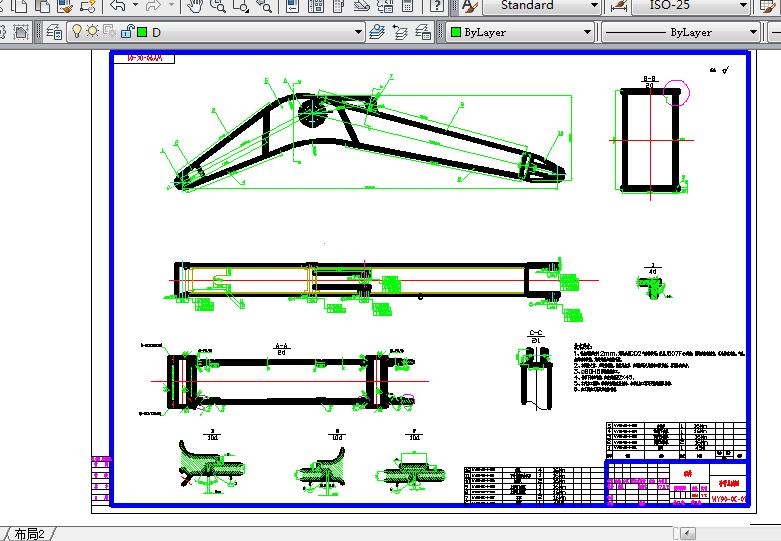Toggle layer D on/off lightbulb
The height and width of the screenshot is (541, 781).
pos(77,31)
